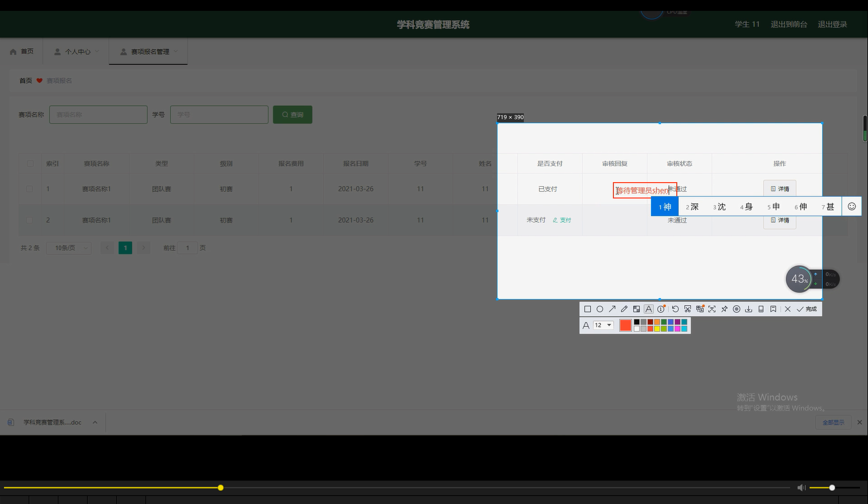The height and width of the screenshot is (504, 868).
Task: Click the large current red color box
Action: click(x=625, y=325)
